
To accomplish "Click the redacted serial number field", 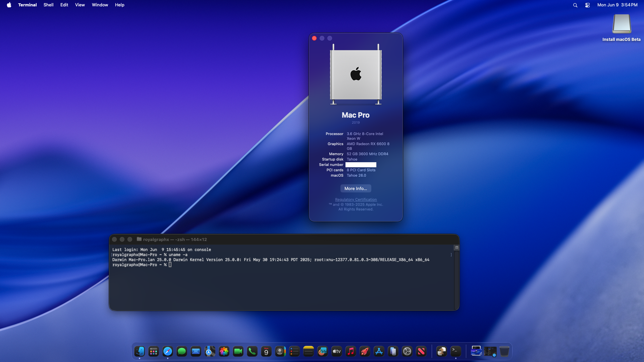I will click(x=361, y=165).
